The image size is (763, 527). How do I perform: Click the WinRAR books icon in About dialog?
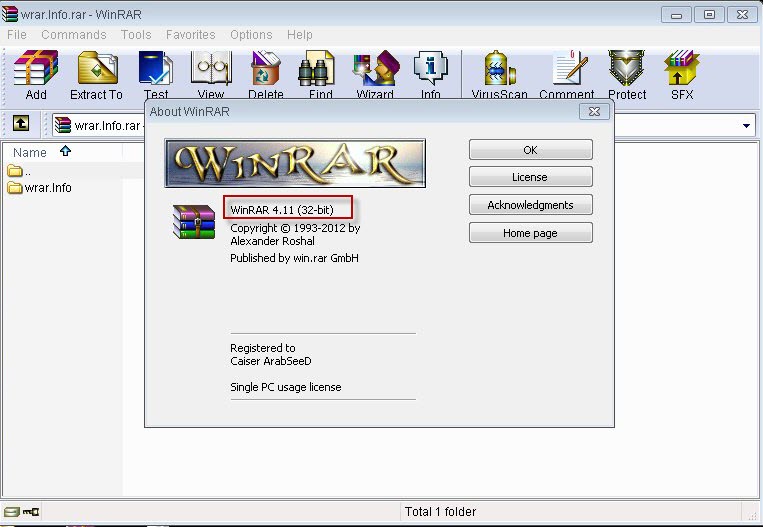194,222
